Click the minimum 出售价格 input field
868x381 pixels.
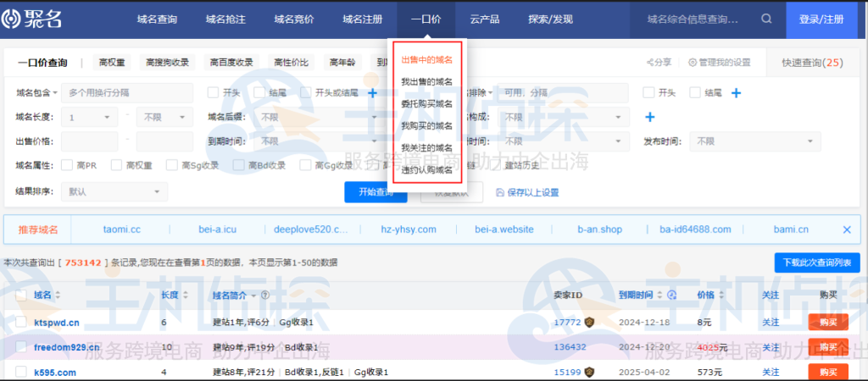[x=89, y=141]
